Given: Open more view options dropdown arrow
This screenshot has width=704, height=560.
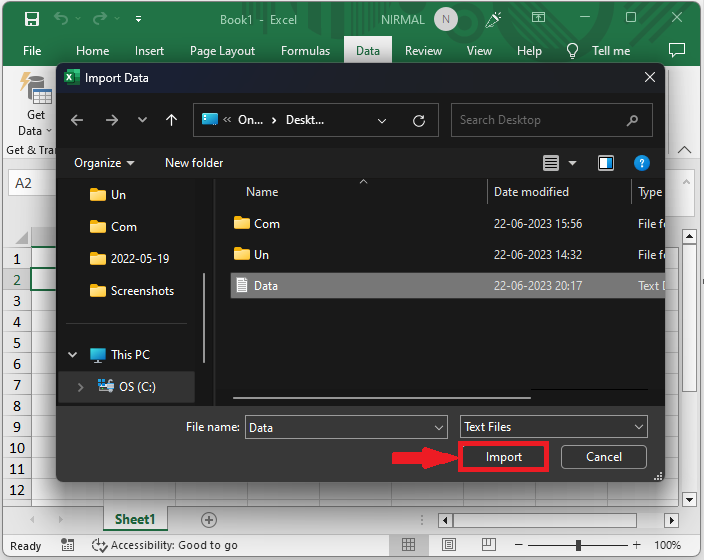Looking at the screenshot, I should [x=572, y=163].
